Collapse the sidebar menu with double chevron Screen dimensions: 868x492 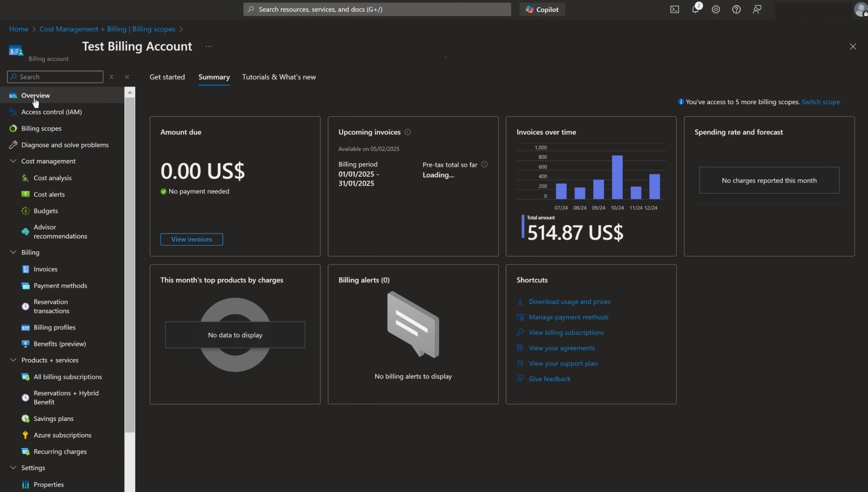127,77
